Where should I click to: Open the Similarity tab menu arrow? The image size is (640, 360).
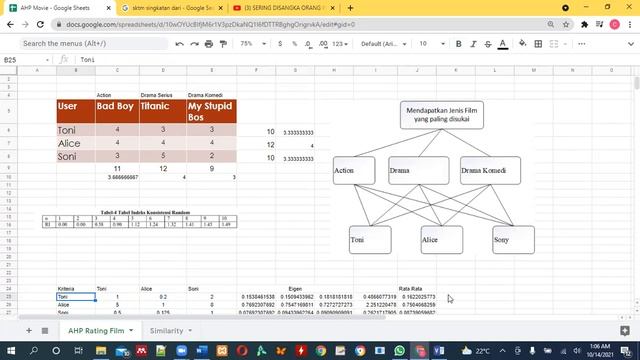pos(190,331)
